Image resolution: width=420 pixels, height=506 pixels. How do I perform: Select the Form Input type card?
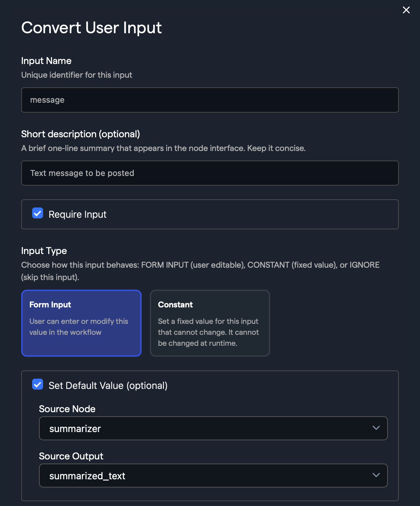click(81, 323)
